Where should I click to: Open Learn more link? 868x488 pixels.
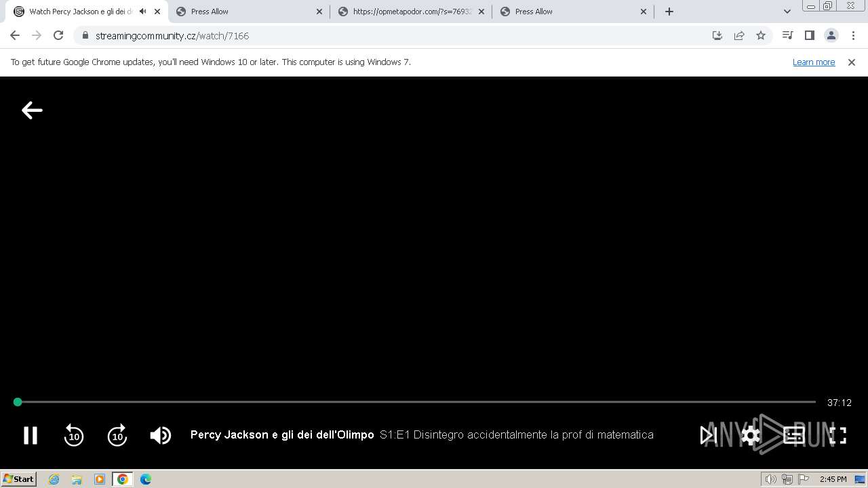click(814, 62)
